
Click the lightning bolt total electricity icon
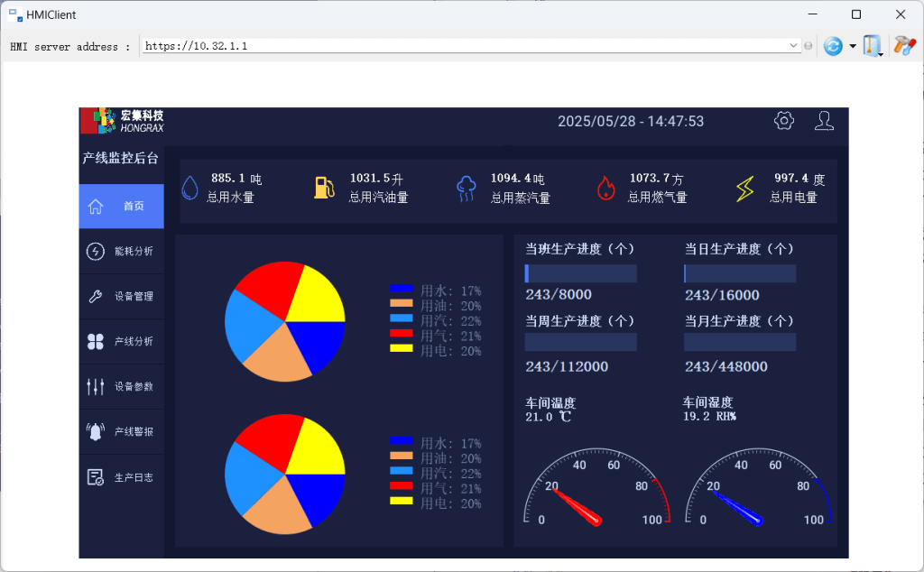pos(745,188)
